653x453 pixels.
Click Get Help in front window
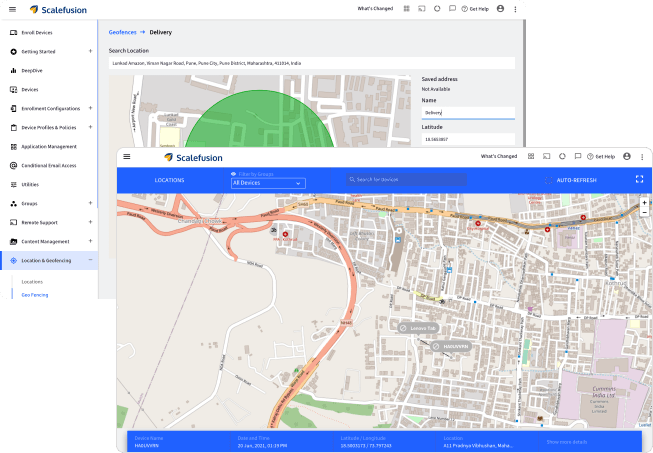(601, 157)
